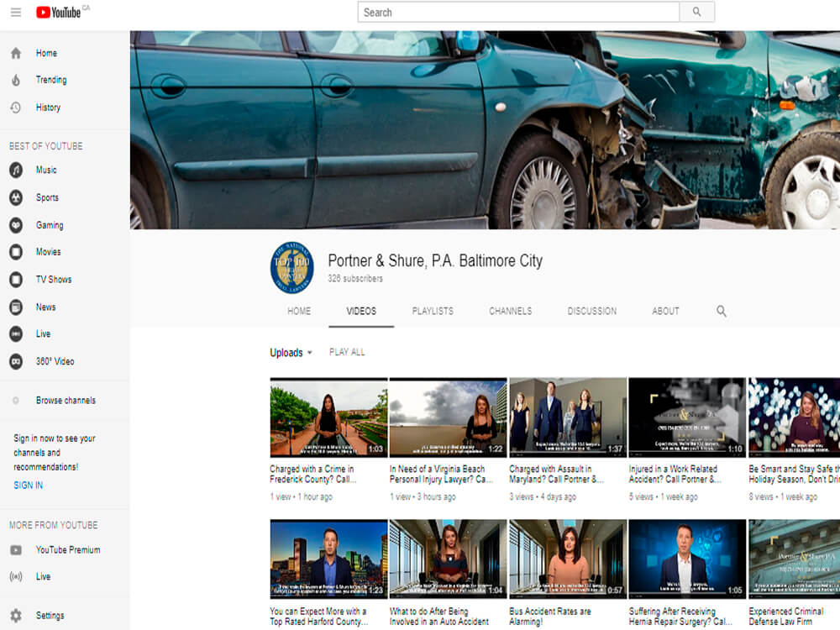Expand the Uploads dropdown
The image size is (840, 630).
[x=291, y=353]
